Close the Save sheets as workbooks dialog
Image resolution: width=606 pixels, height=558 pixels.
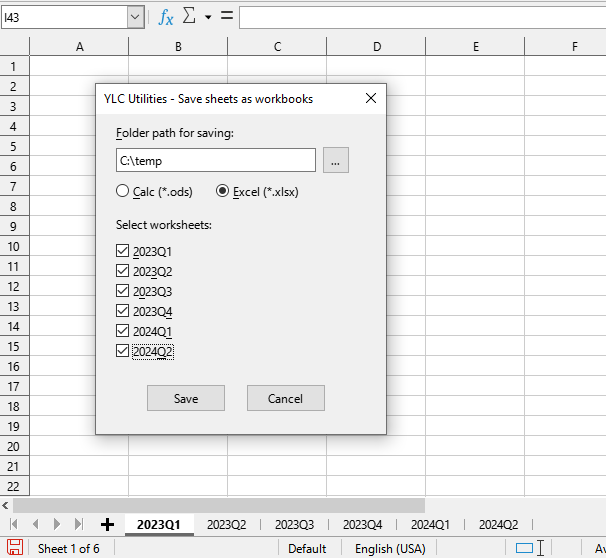[x=371, y=98]
